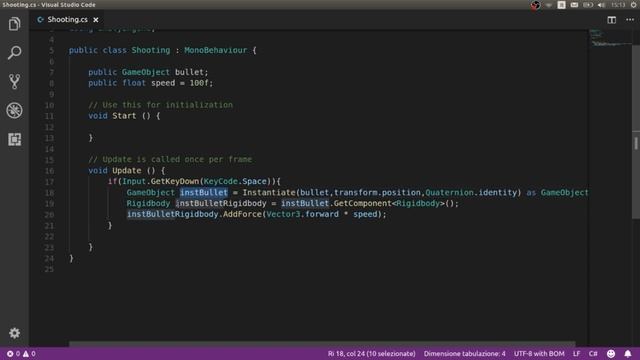This screenshot has height=360, width=640.
Task: Open the battery indicator in top bar
Action: (588, 5)
